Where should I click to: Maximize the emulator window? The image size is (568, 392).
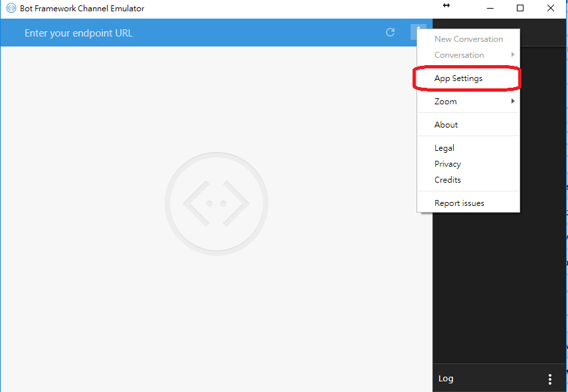click(x=520, y=8)
